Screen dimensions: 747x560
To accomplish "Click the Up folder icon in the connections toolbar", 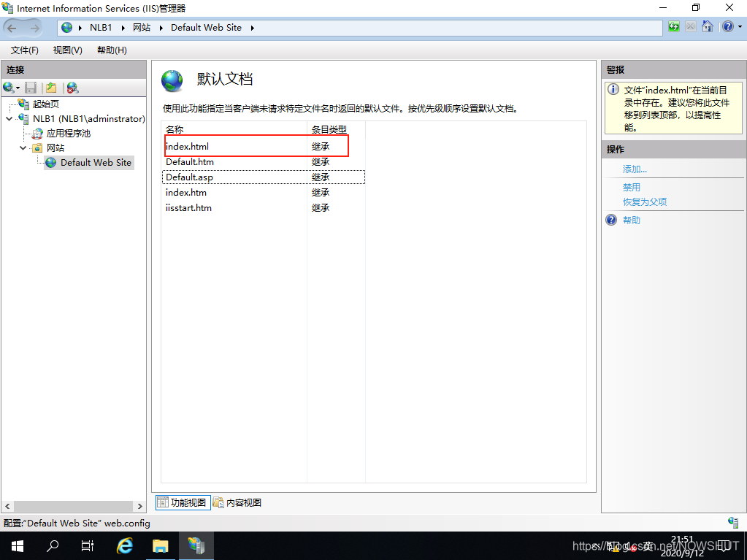I will (x=51, y=88).
